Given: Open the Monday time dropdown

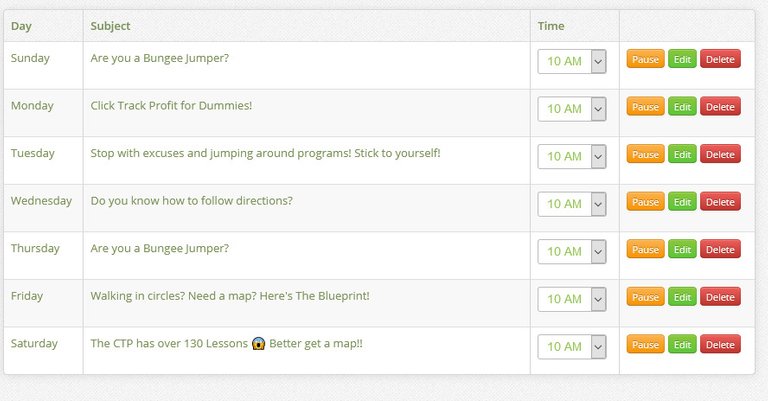Looking at the screenshot, I should [x=572, y=109].
